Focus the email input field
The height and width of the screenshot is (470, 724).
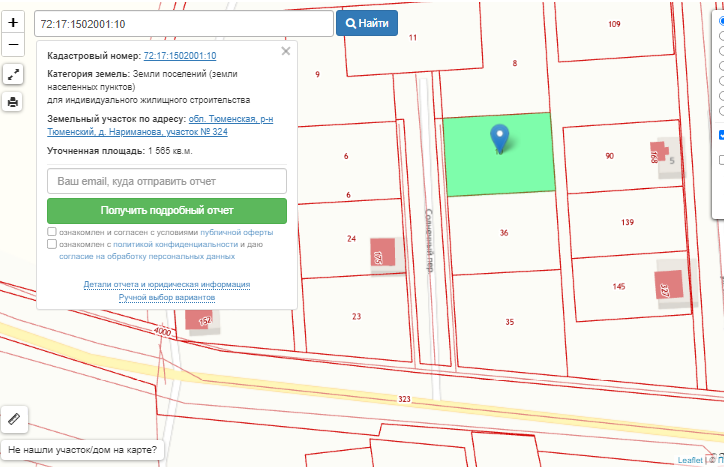tap(167, 181)
